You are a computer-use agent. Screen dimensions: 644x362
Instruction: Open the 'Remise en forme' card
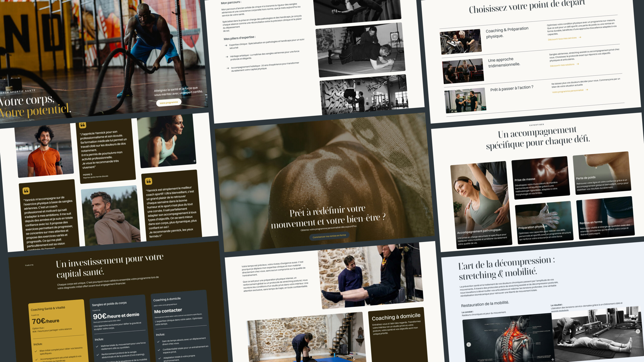click(x=606, y=218)
